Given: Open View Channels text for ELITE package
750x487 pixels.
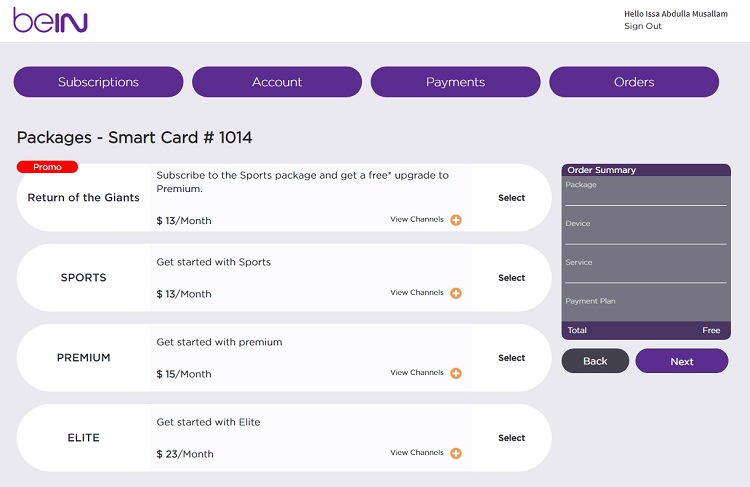Looking at the screenshot, I should (417, 452).
